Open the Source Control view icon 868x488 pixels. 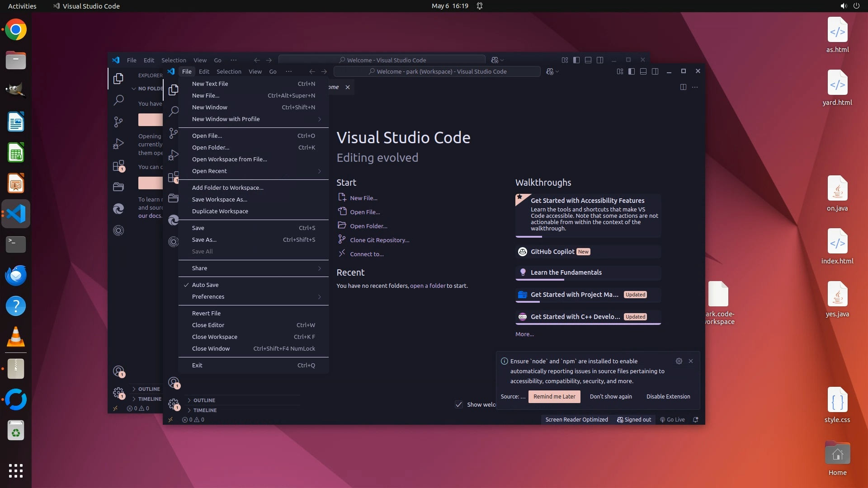[x=173, y=133]
